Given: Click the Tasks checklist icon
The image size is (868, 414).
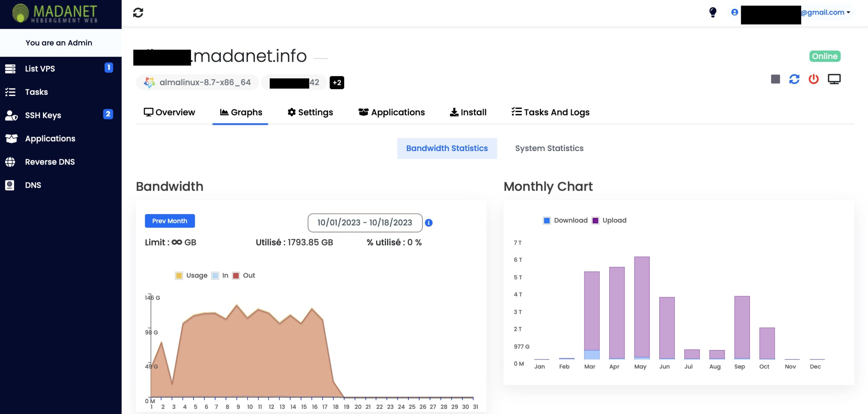Looking at the screenshot, I should coord(10,92).
